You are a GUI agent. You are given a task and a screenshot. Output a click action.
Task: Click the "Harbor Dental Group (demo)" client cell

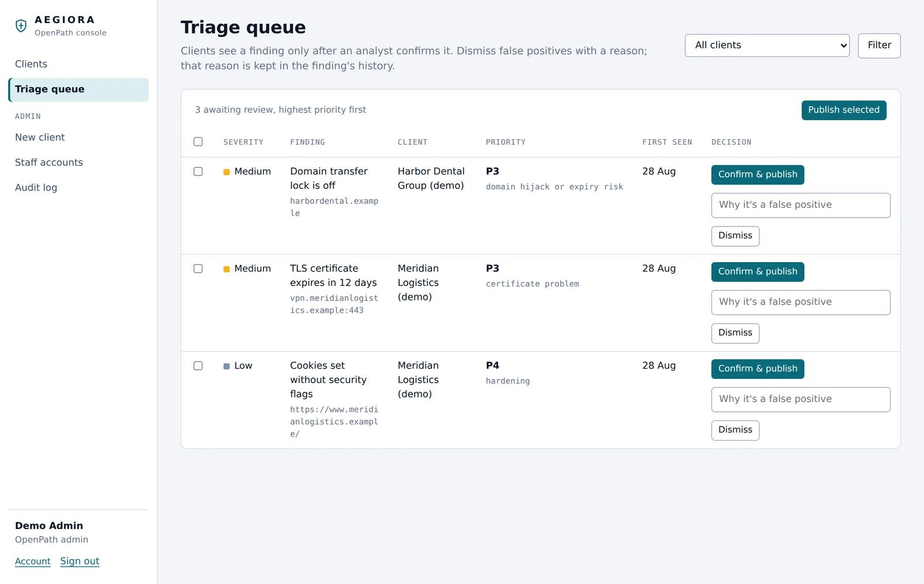click(x=431, y=178)
